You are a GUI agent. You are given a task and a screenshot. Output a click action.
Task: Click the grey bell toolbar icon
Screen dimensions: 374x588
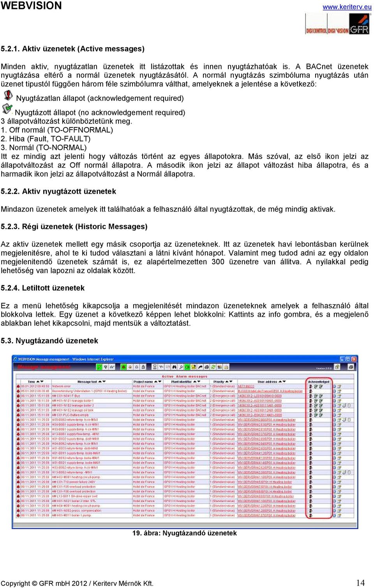[x=137, y=367]
